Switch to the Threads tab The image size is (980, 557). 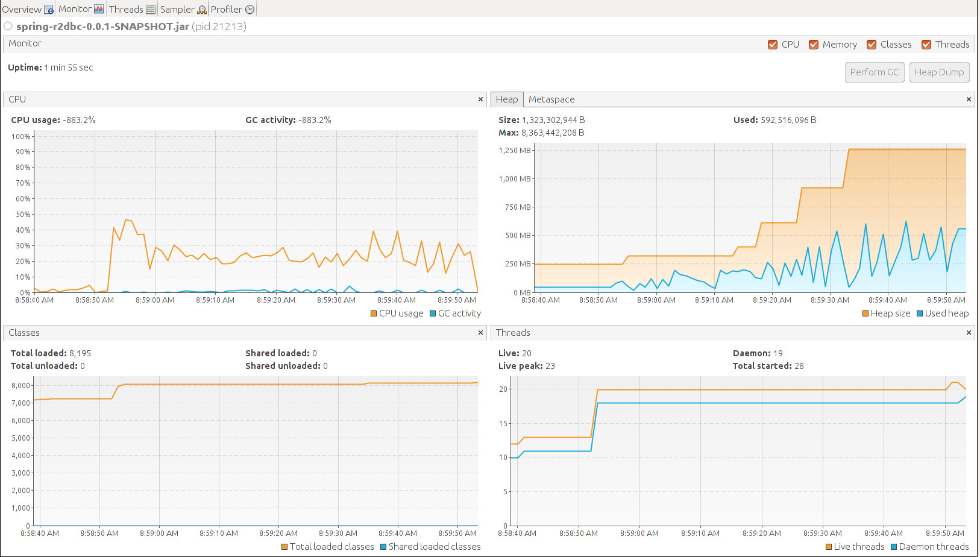132,9
